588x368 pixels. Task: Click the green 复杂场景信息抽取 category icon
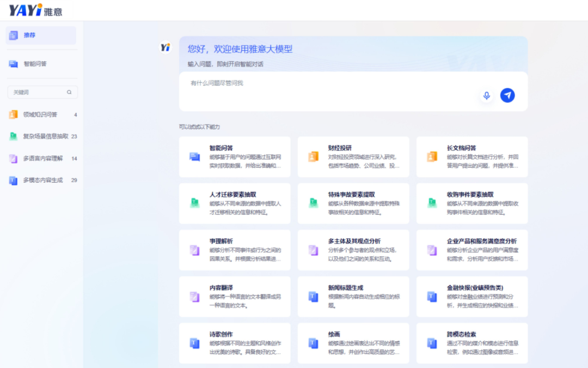click(x=13, y=136)
